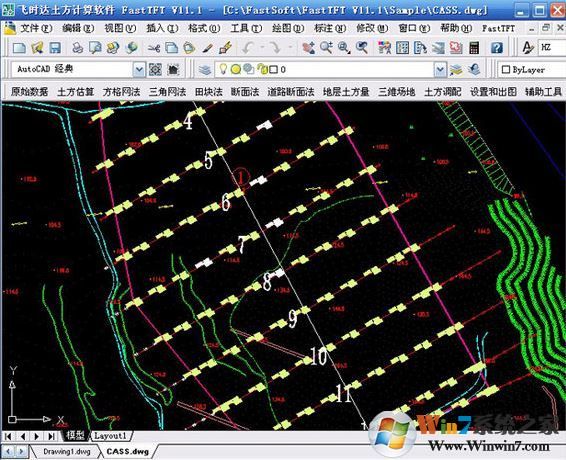The image size is (566, 460).
Task: Toggle the layer lightbulb on/off icon
Action: pos(223,69)
